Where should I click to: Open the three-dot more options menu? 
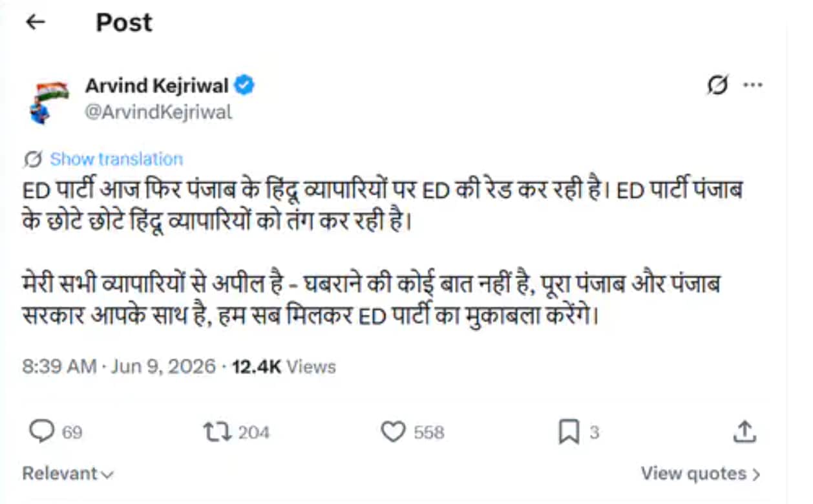pos(753,85)
